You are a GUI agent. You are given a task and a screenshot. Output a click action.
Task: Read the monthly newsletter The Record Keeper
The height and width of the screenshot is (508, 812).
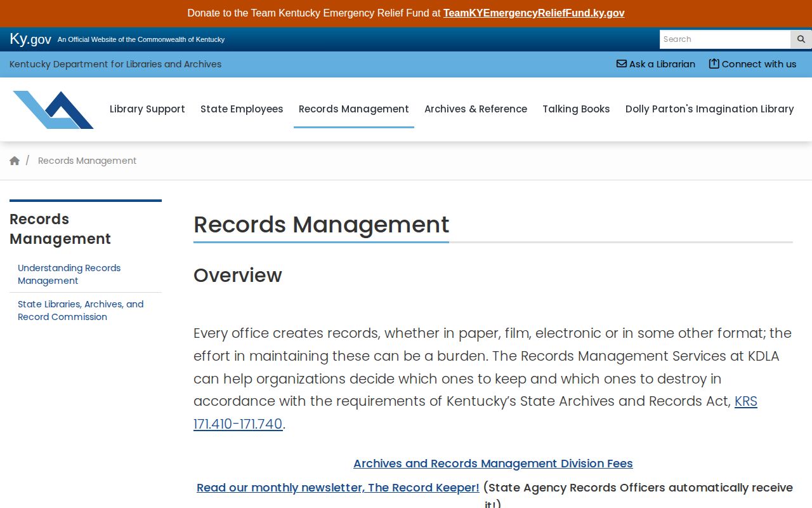[x=338, y=488]
